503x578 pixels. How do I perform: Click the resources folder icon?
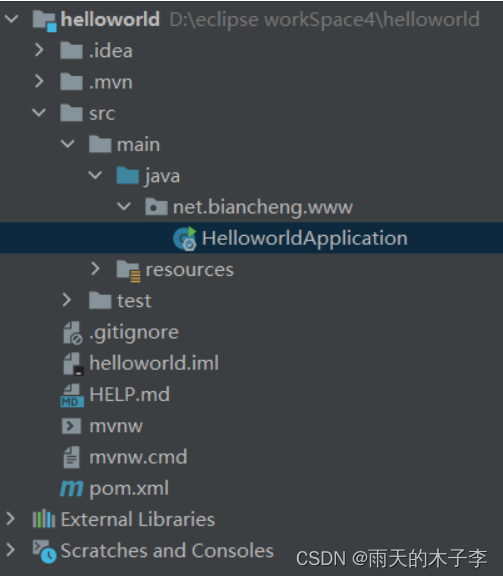[128, 270]
